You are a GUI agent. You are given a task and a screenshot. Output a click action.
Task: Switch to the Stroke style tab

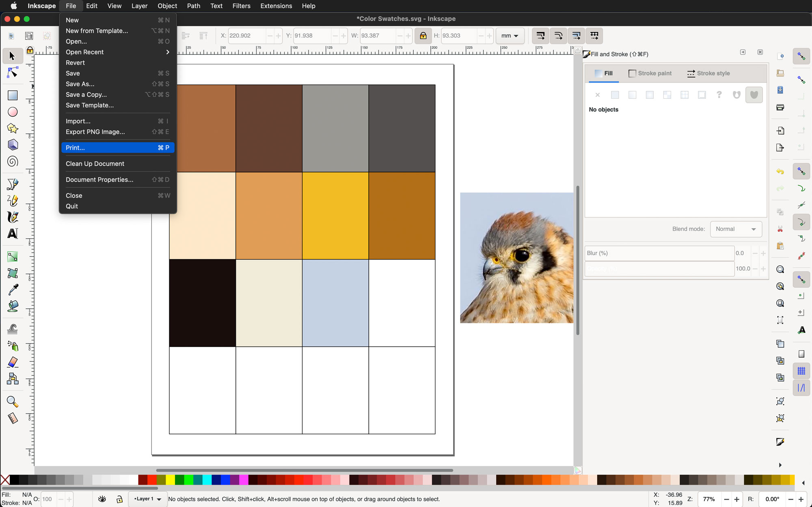pyautogui.click(x=708, y=74)
